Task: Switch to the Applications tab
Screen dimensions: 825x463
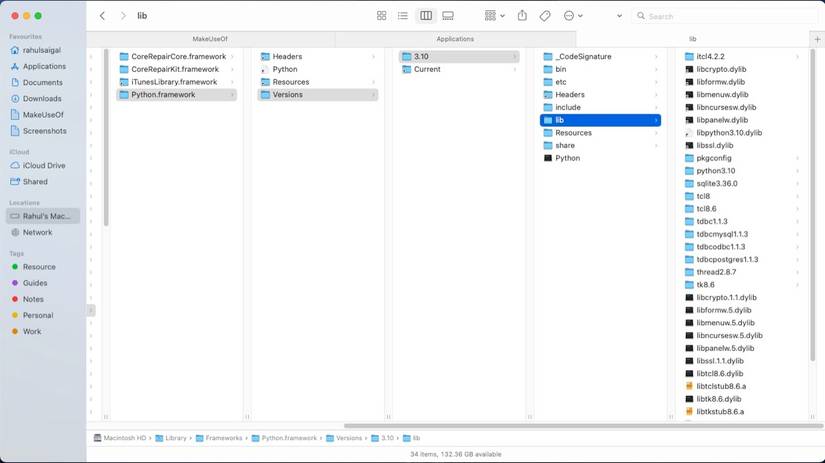Action: (455, 39)
